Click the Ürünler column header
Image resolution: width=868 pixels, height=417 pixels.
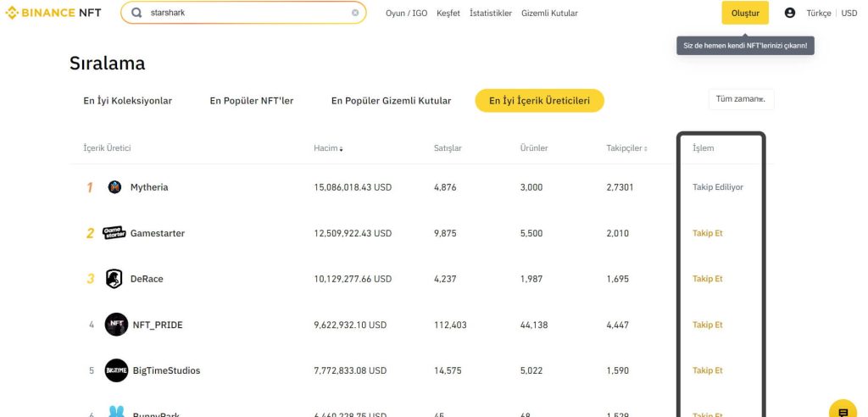[x=534, y=148]
